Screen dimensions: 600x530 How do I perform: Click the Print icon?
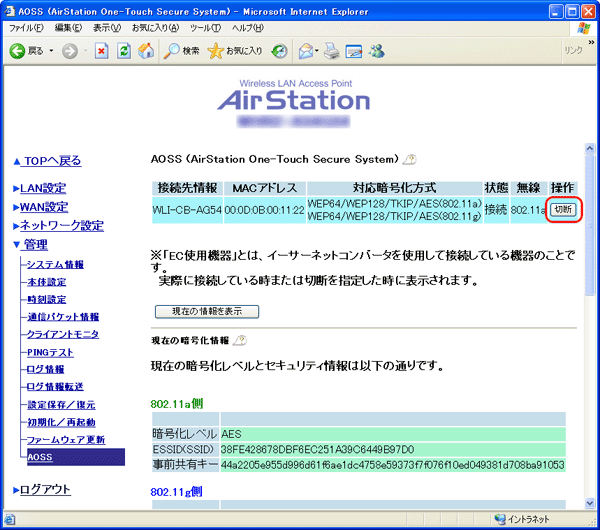[332, 51]
